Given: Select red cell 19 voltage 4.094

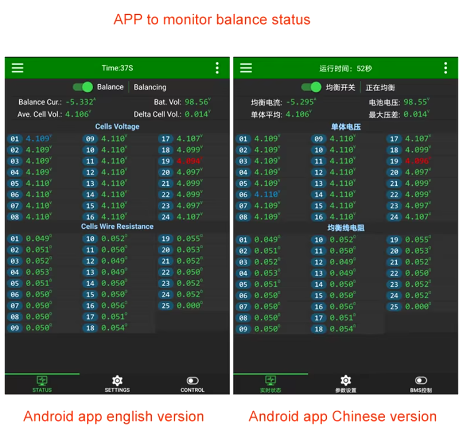Looking at the screenshot, I should click(189, 161).
